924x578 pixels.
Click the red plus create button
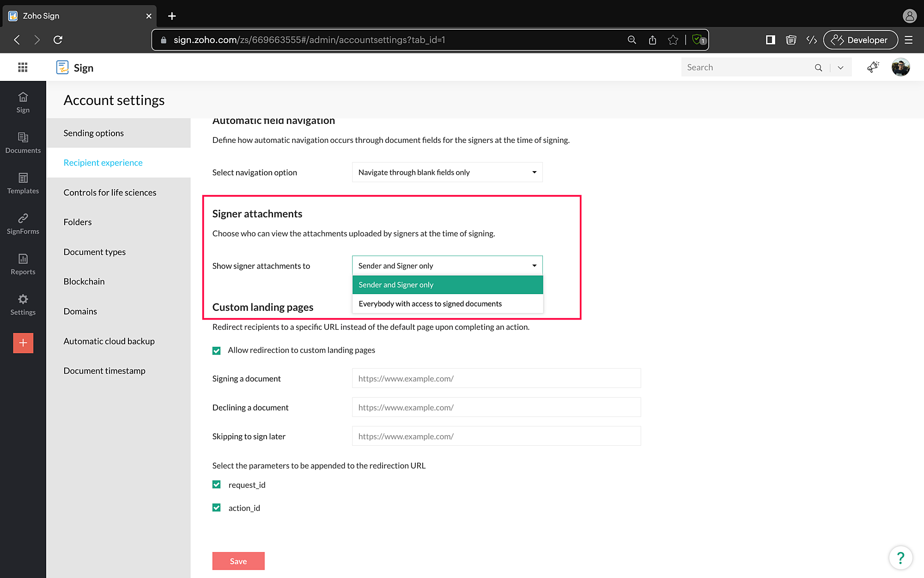[x=23, y=343]
